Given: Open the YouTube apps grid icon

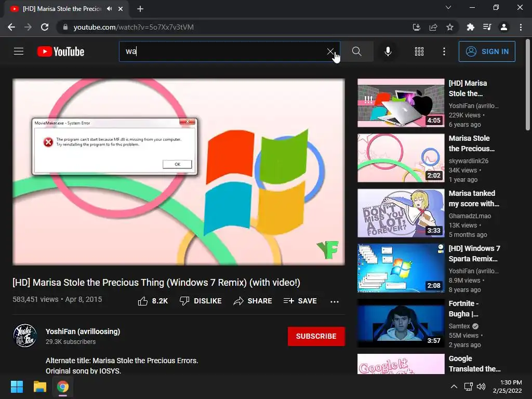Looking at the screenshot, I should (419, 51).
